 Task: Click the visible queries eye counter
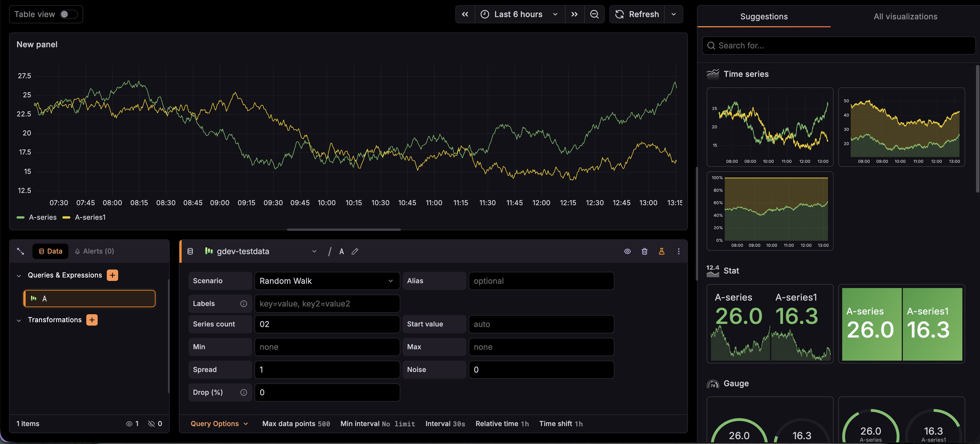[132, 423]
